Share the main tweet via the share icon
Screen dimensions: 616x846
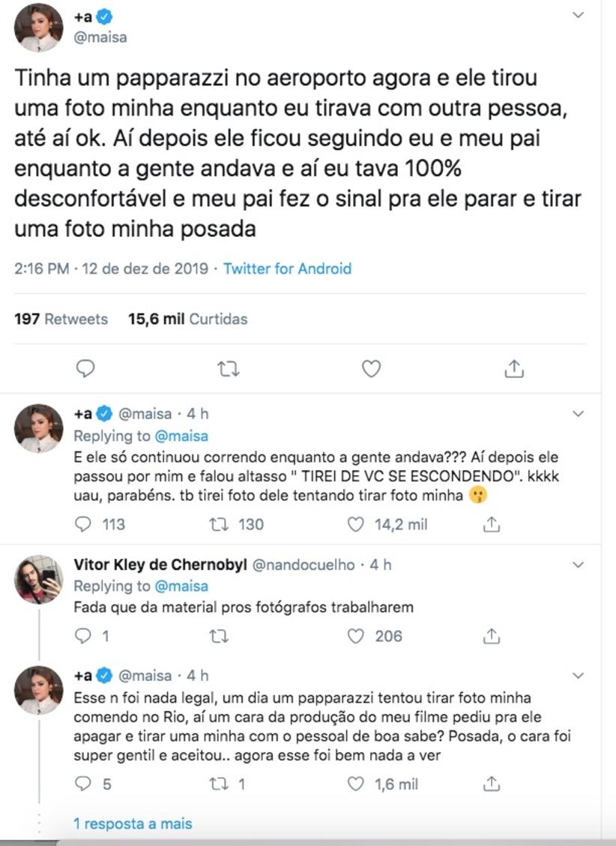tap(514, 368)
